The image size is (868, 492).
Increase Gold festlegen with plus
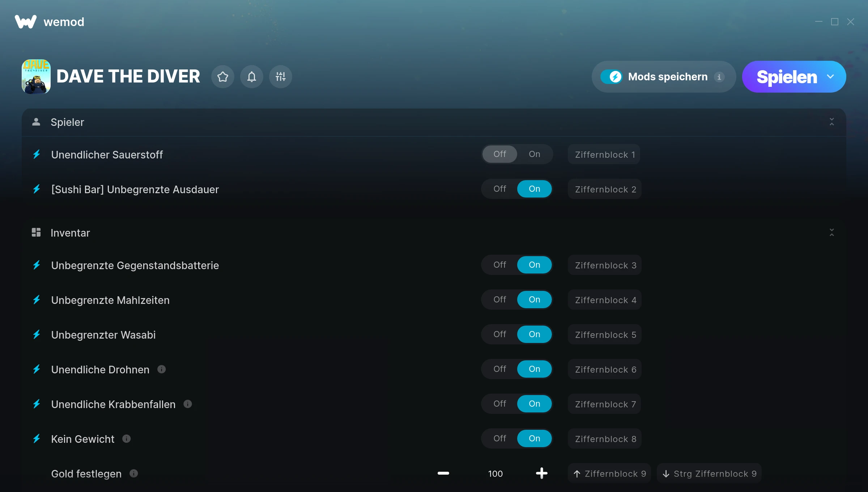tap(542, 473)
